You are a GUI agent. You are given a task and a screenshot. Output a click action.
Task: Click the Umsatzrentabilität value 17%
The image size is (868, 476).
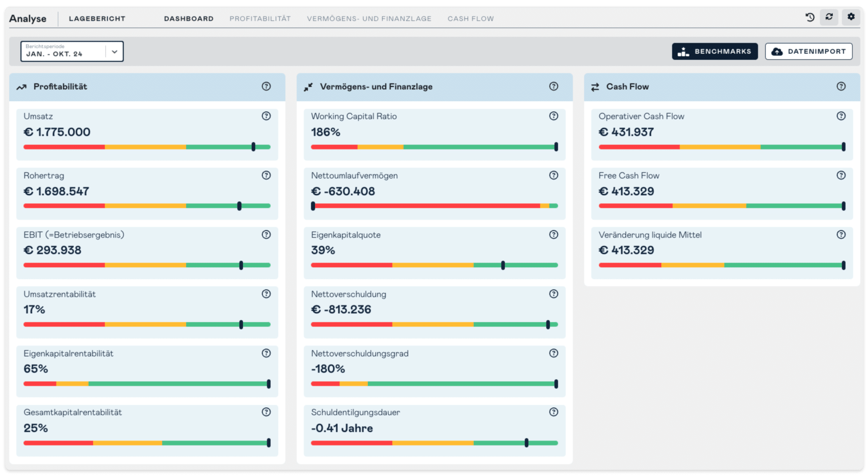(34, 310)
